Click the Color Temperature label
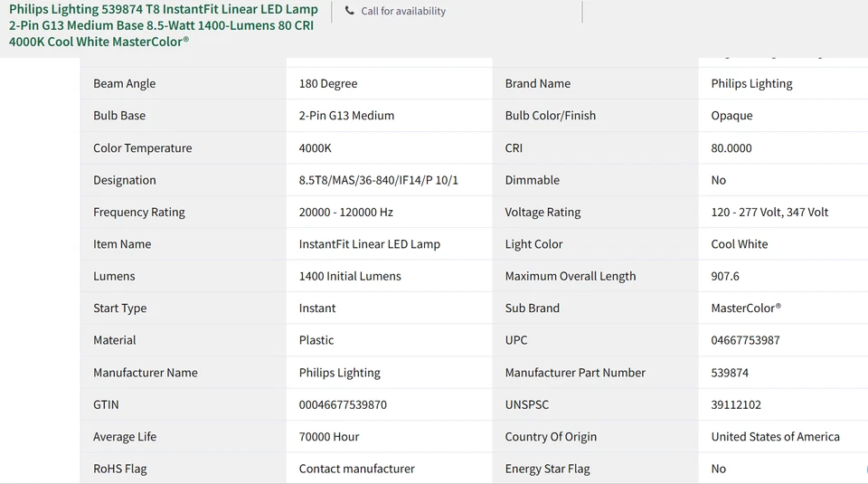The image size is (868, 484). coord(142,147)
